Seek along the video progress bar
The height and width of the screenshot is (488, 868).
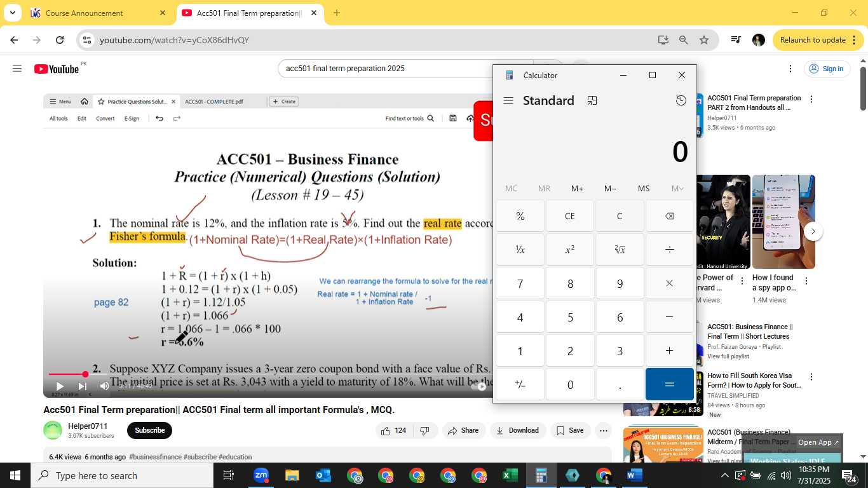pos(268,374)
